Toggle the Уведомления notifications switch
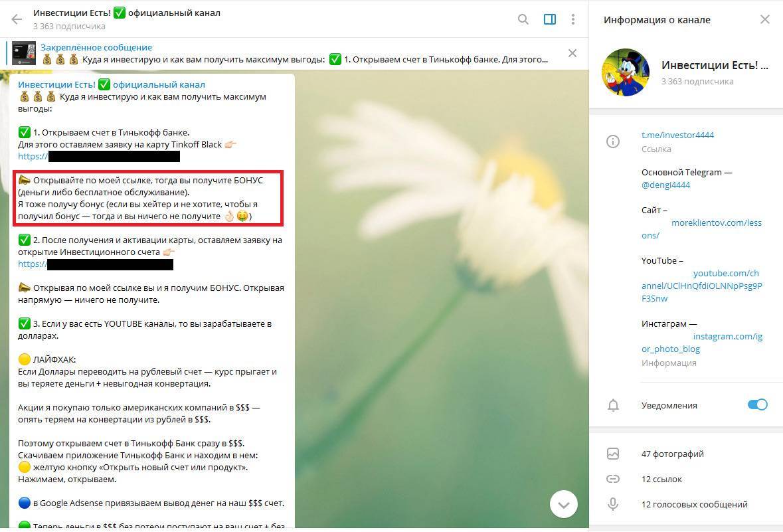This screenshot has width=783, height=532. tap(757, 404)
